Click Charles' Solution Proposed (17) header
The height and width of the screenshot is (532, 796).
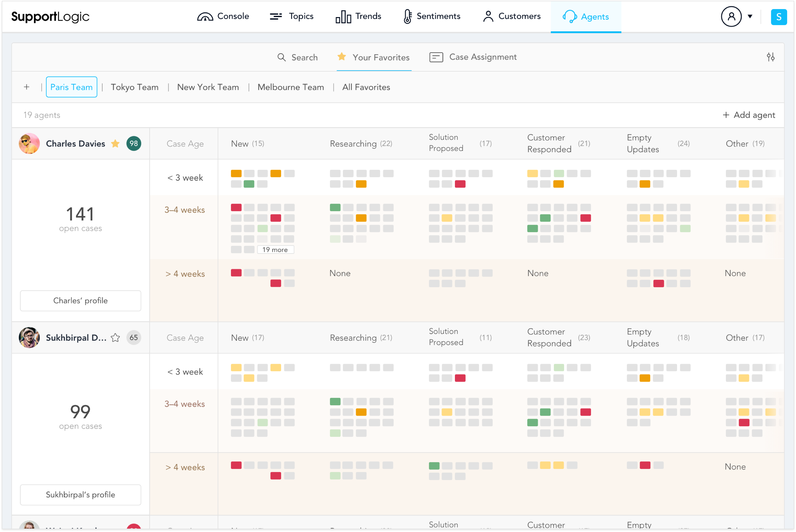pos(460,143)
